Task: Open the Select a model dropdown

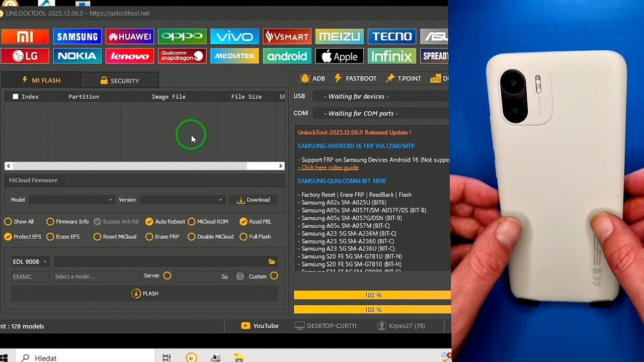Action: coord(96,277)
